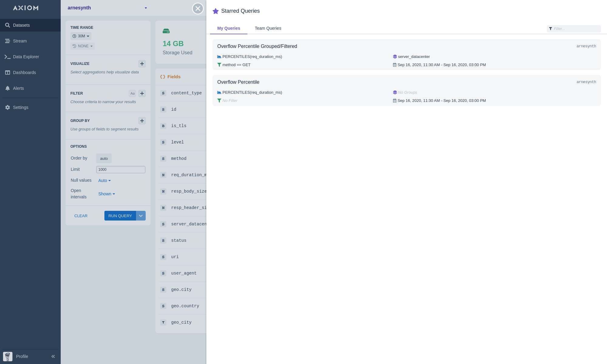
Task: Collapse the sidebar with double-chevron icon
Action: pyautogui.click(x=53, y=356)
